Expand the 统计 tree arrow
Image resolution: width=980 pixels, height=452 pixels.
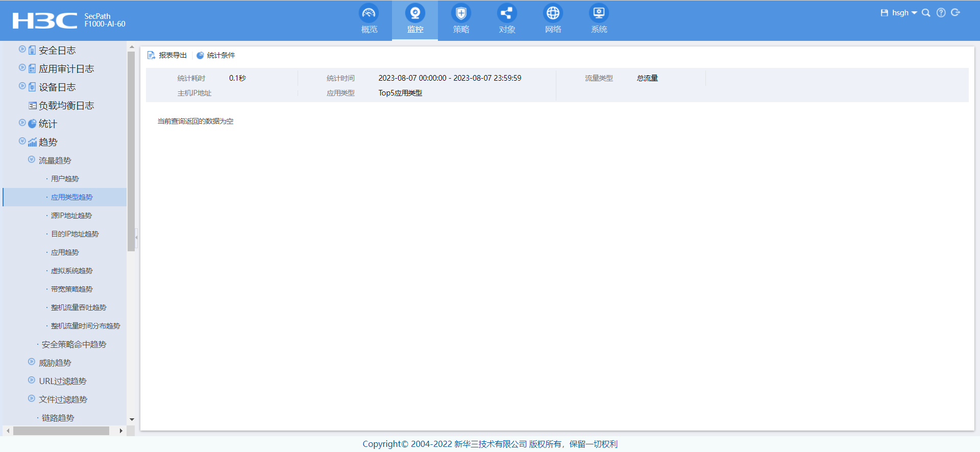click(x=22, y=123)
